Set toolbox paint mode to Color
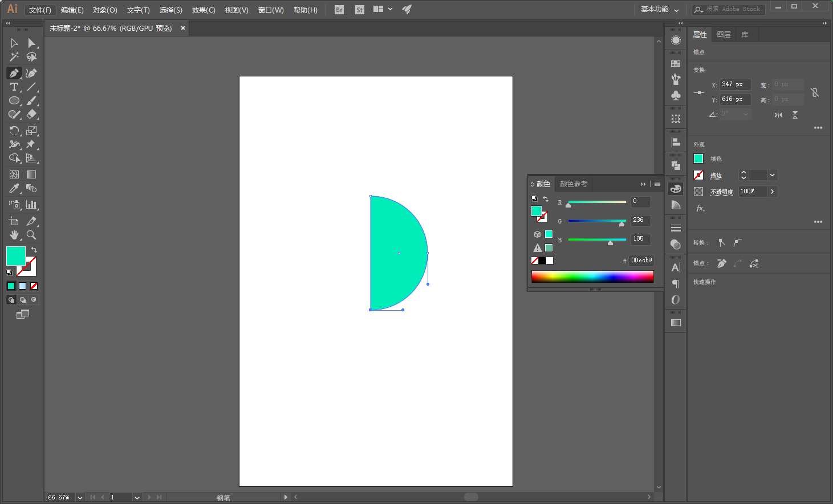This screenshot has height=504, width=833. point(11,286)
